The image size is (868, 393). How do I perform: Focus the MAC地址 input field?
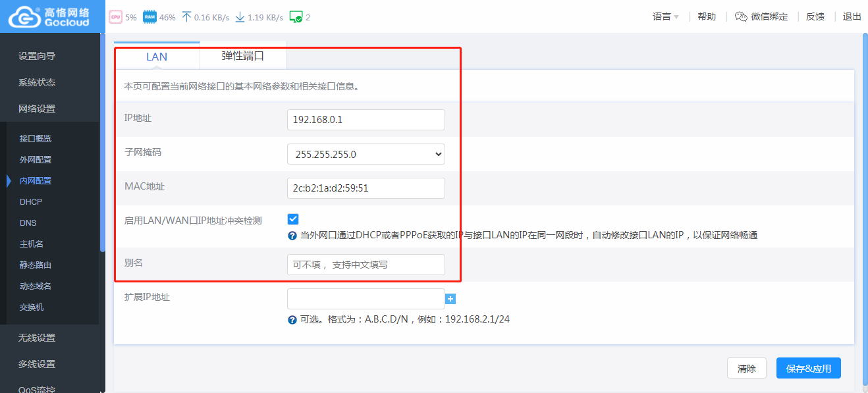(x=366, y=188)
